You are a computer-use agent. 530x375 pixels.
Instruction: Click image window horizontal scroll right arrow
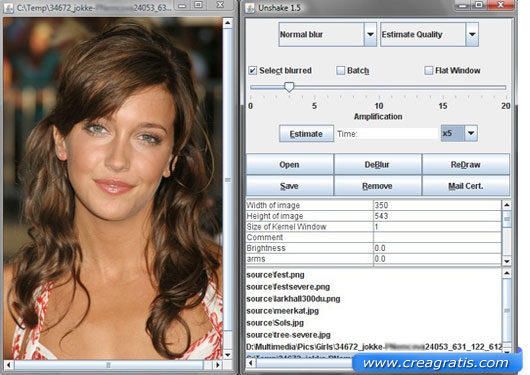pyautogui.click(x=218, y=365)
